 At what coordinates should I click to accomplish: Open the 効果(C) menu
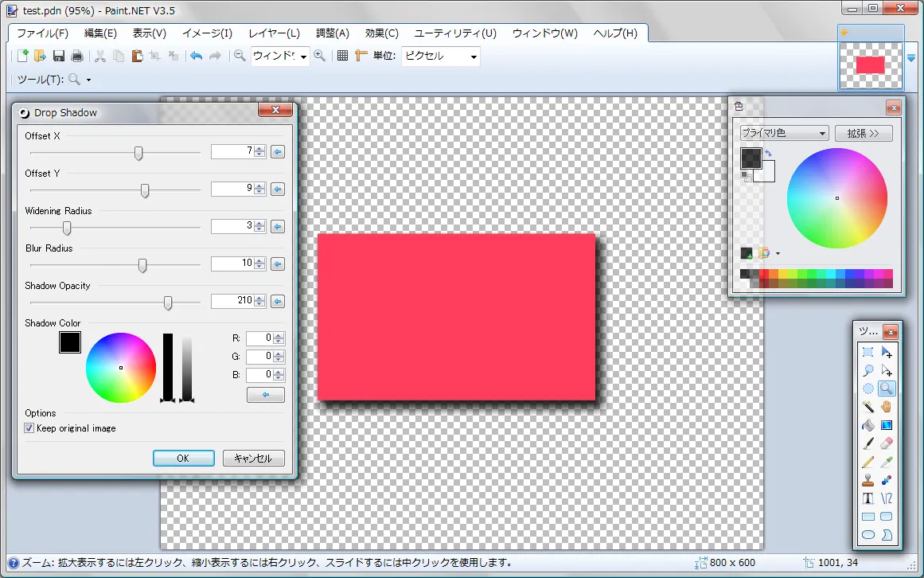click(x=381, y=33)
